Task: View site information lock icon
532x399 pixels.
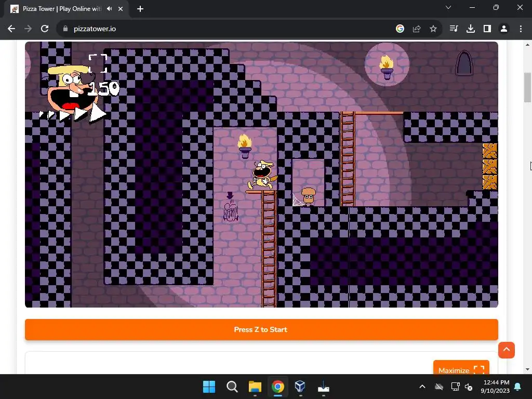Action: [x=65, y=29]
